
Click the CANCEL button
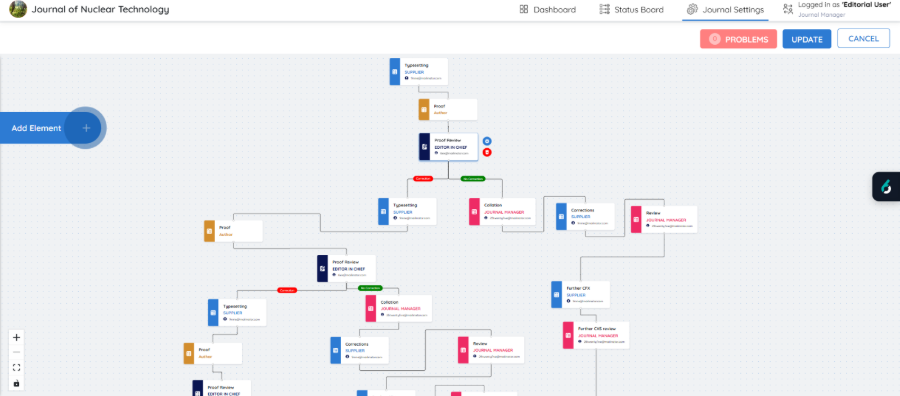coord(863,38)
